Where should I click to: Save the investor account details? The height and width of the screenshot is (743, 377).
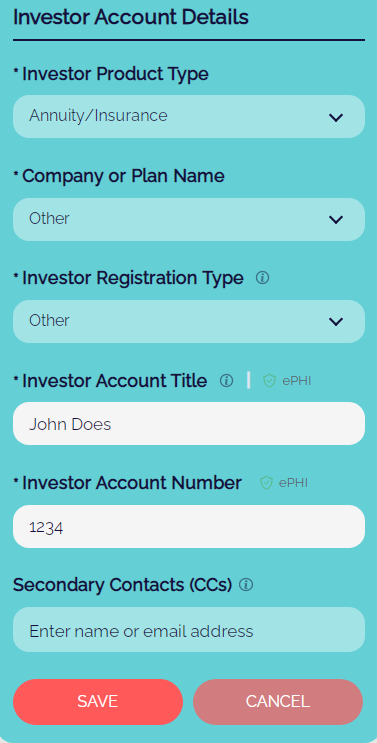coord(98,701)
